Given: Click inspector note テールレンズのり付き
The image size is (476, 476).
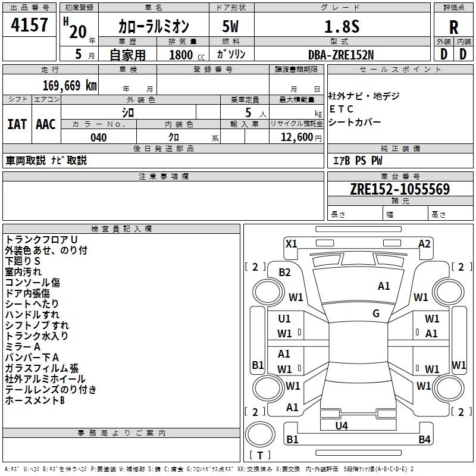Looking at the screenshot, I should pos(51,390).
